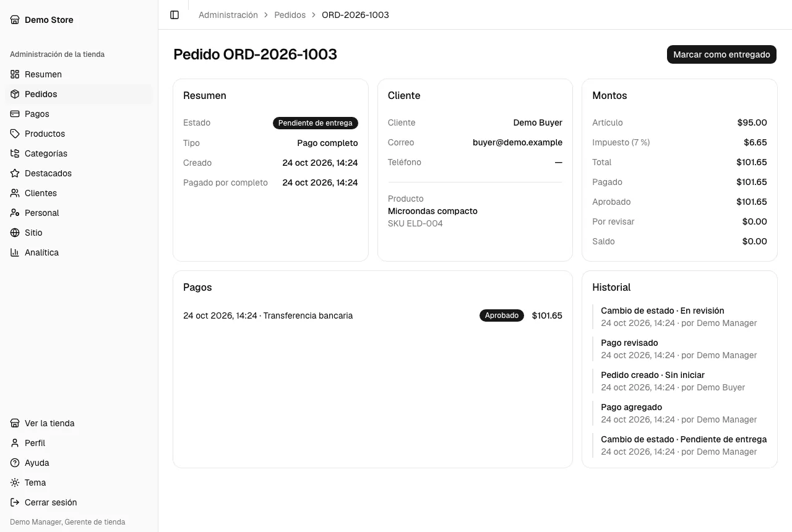Select the Pedidos box icon

point(15,94)
